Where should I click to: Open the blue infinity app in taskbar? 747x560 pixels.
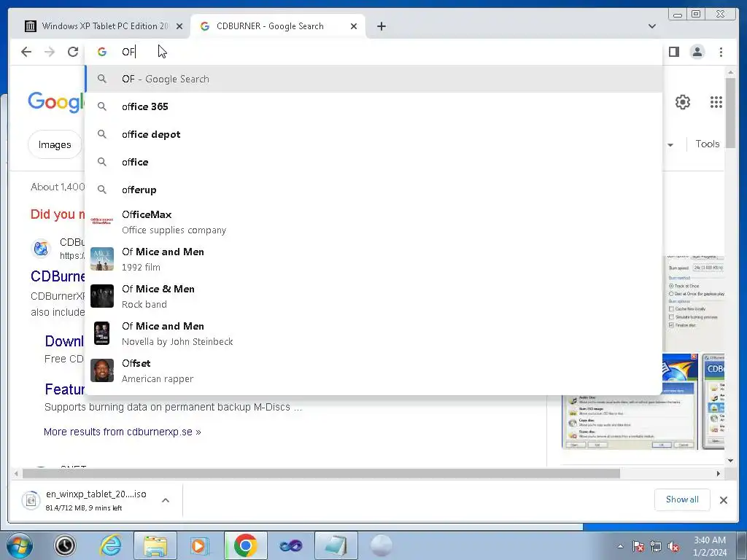click(x=291, y=545)
